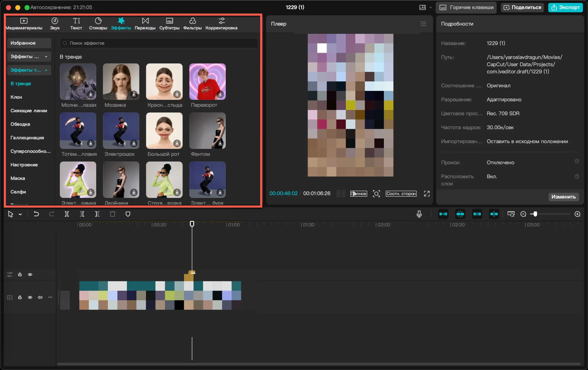Click the delete clip trash icon

(x=113, y=214)
